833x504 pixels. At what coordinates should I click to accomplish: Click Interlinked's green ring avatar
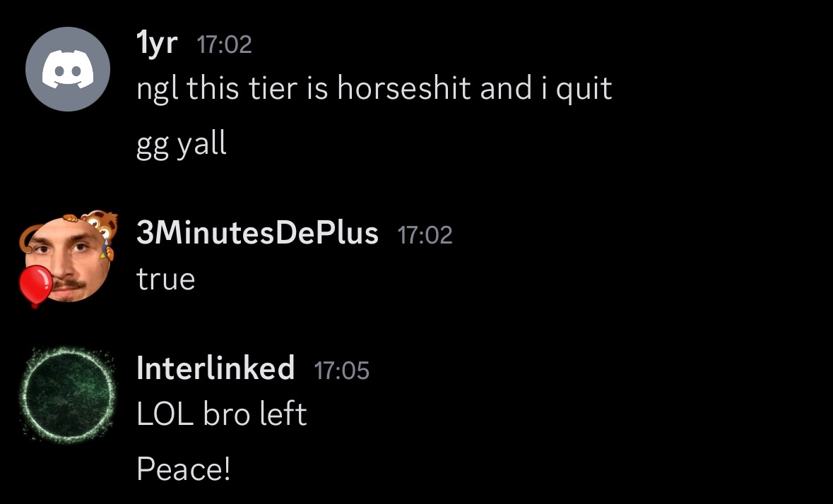[68, 392]
